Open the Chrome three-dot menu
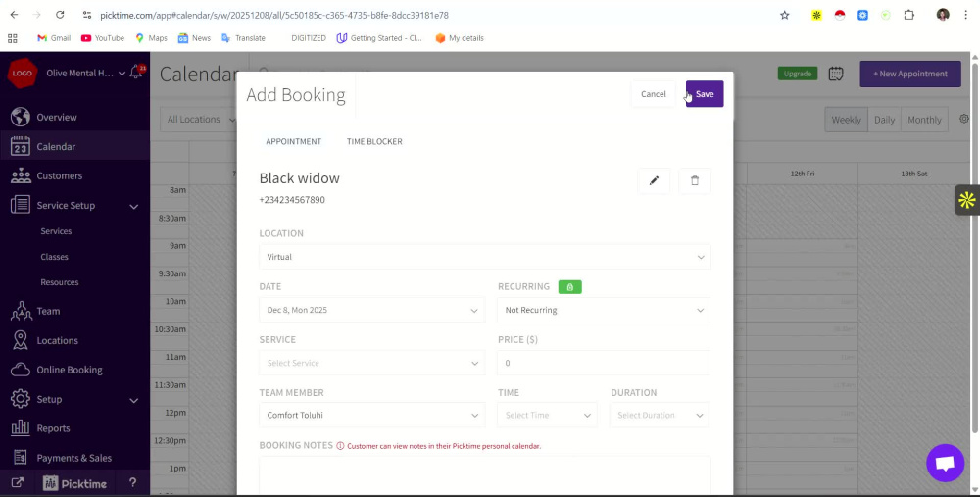The image size is (980, 497). pos(965,15)
